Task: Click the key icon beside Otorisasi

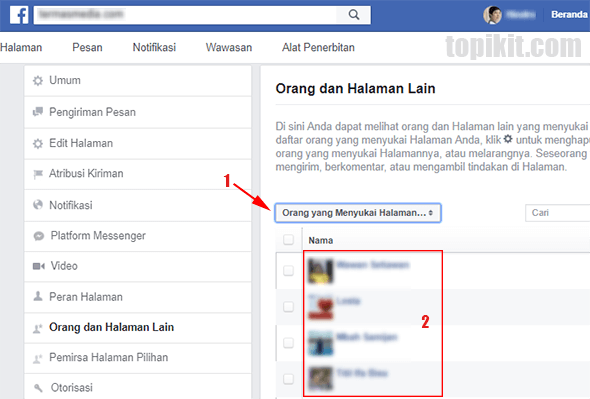Action: [38, 388]
